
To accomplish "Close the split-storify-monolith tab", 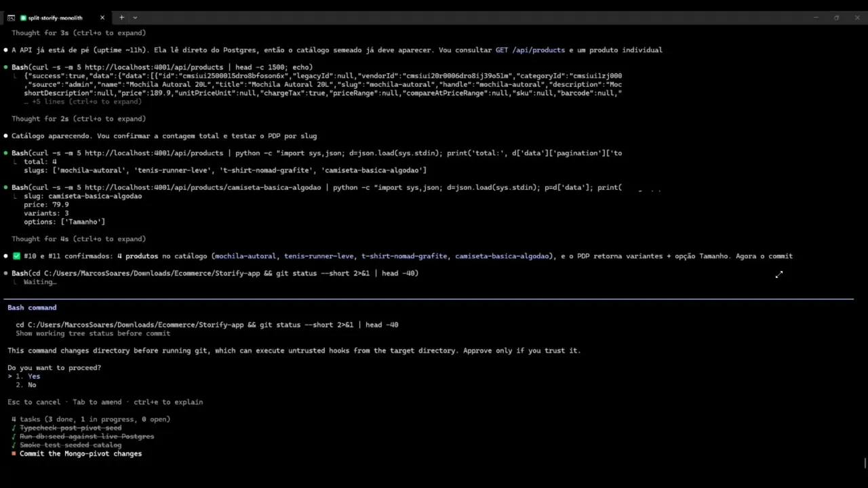I will tap(102, 18).
